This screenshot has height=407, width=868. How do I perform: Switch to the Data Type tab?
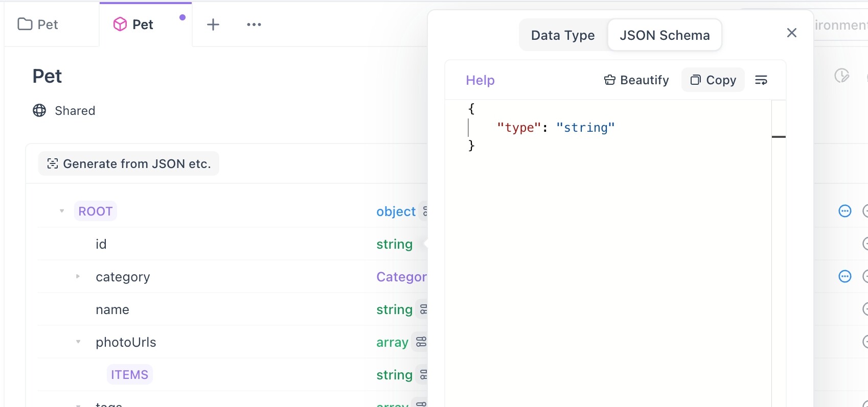coord(563,35)
